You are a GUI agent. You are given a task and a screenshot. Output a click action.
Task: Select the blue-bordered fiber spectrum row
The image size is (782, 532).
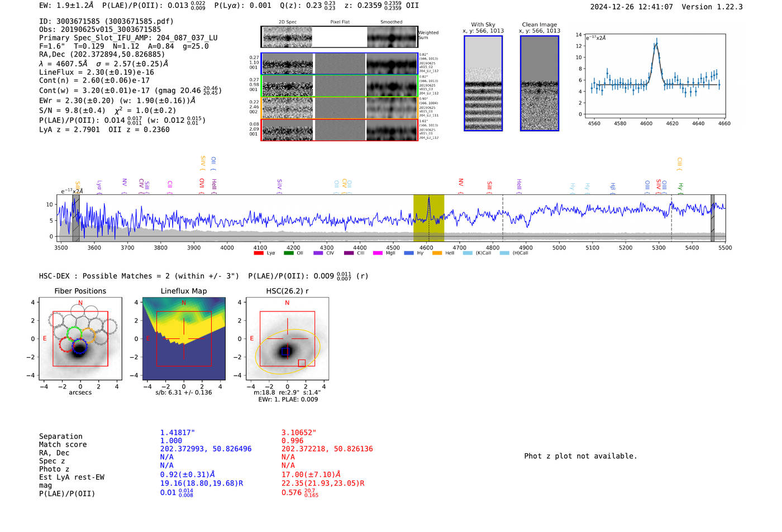[x=339, y=64]
